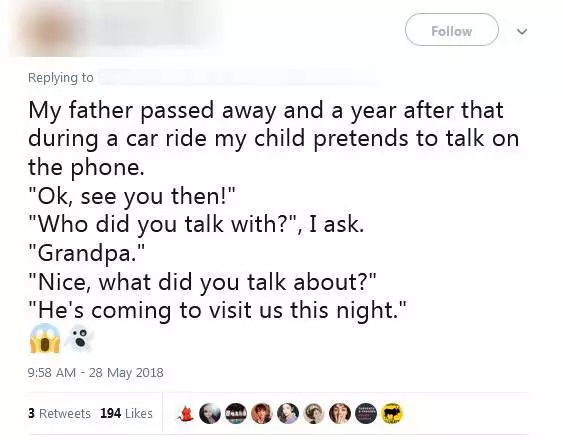This screenshot has width=563, height=440.
Task: Open the avatar with hand covering mouth
Action: pyautogui.click(x=339, y=413)
